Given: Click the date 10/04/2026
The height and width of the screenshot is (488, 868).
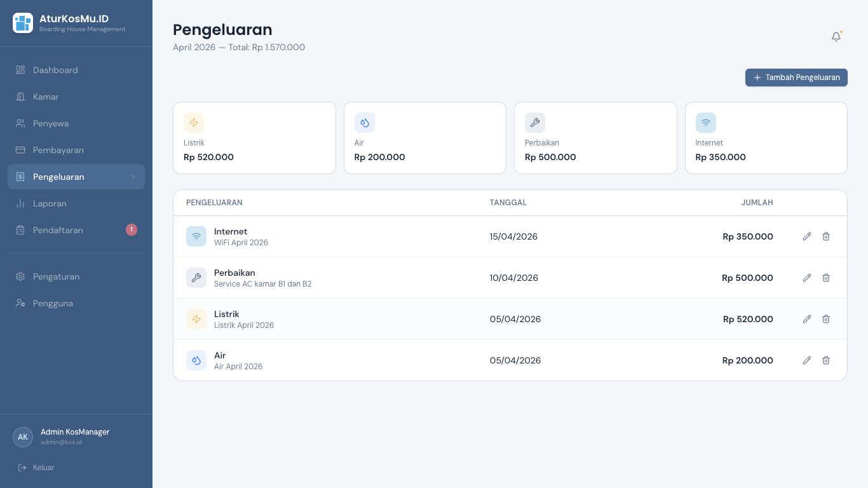Looking at the screenshot, I should (x=514, y=278).
